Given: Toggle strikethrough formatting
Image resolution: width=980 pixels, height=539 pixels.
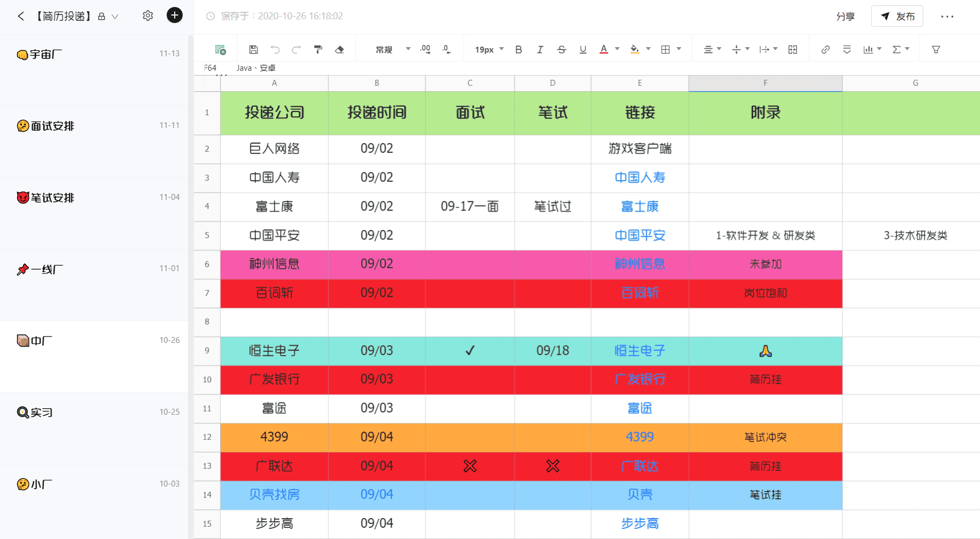Looking at the screenshot, I should (561, 49).
